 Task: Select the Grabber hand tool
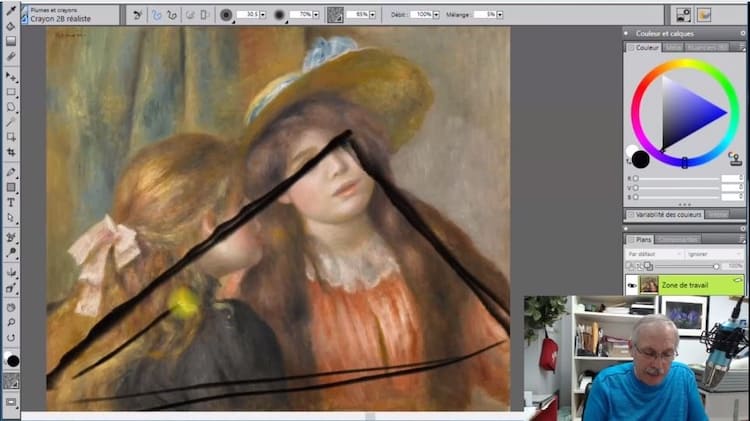[11, 307]
